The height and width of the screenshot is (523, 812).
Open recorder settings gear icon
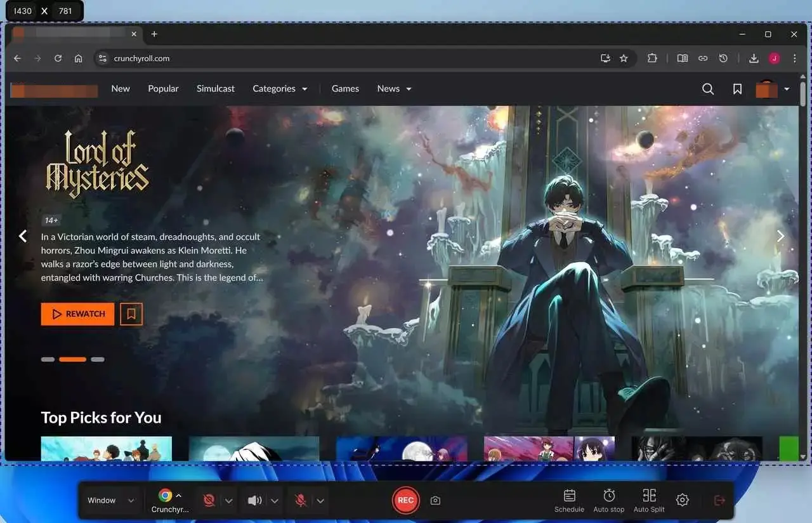pos(682,500)
